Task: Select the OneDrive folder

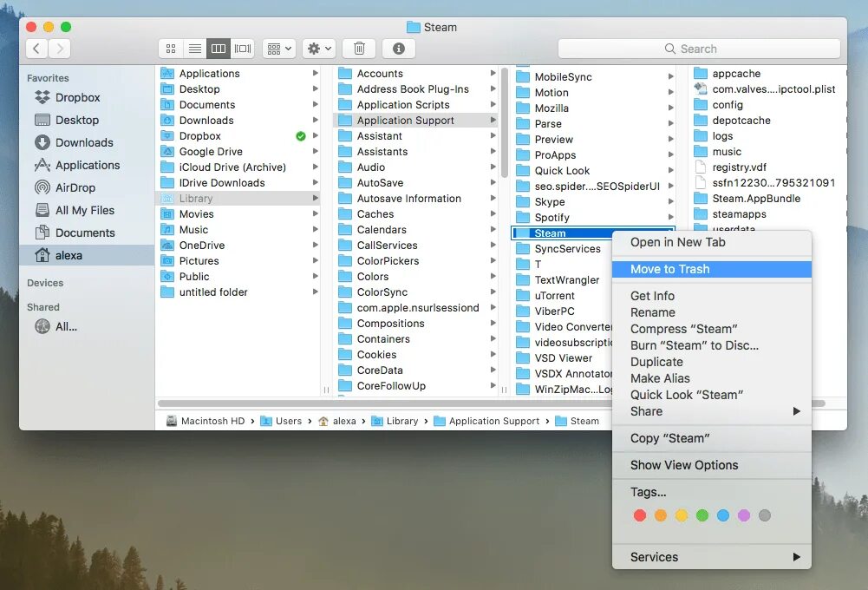Action: 238,246
